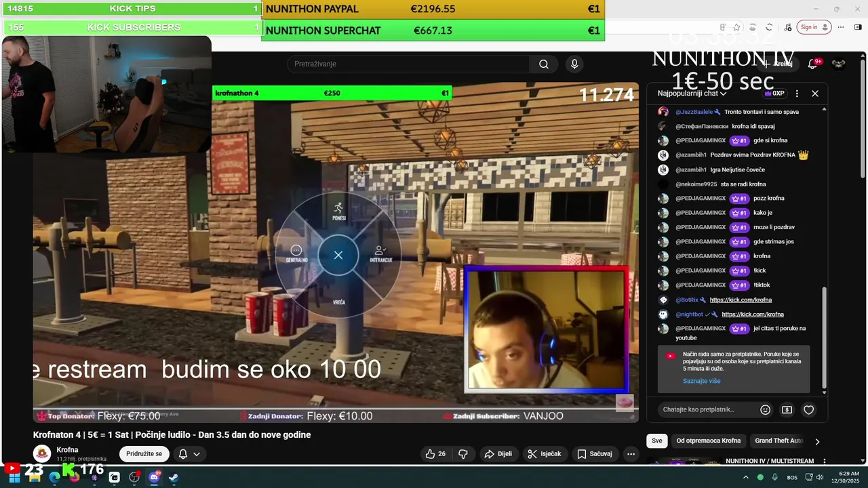Image resolution: width=868 pixels, height=488 pixels.
Task: Click the notification bell subscribe button
Action: point(182,454)
